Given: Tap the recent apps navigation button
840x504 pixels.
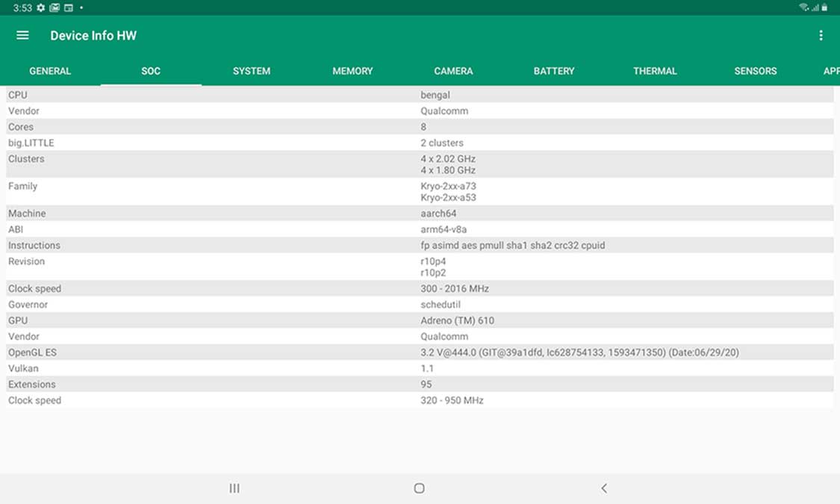Looking at the screenshot, I should click(x=234, y=488).
